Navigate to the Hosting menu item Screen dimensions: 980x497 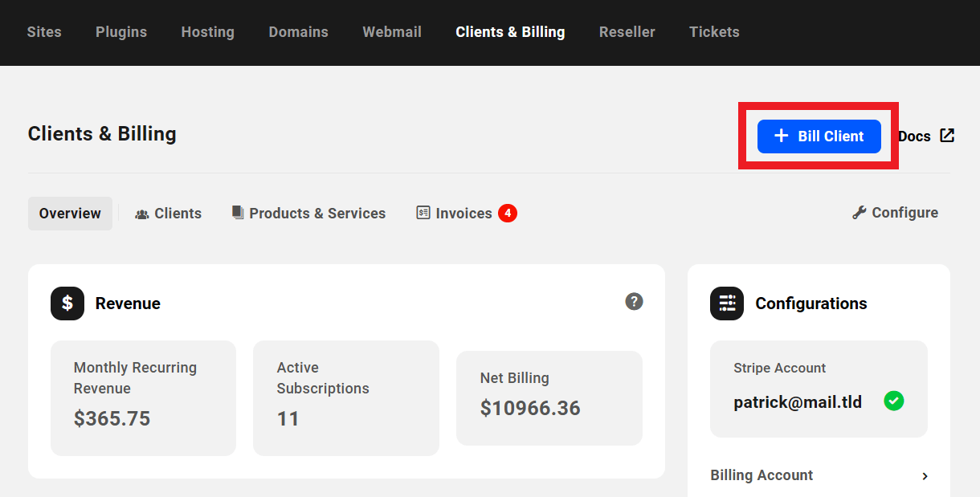(207, 32)
